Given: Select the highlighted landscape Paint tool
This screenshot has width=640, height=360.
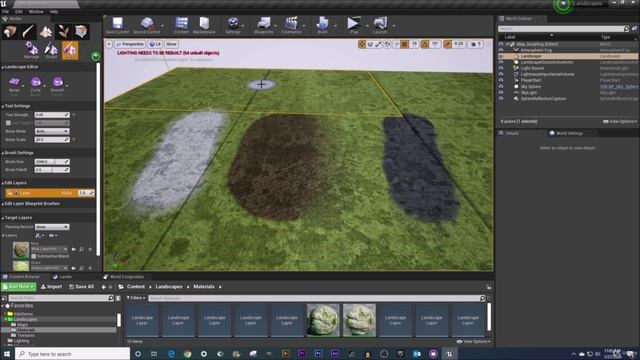Looking at the screenshot, I should 70,51.
